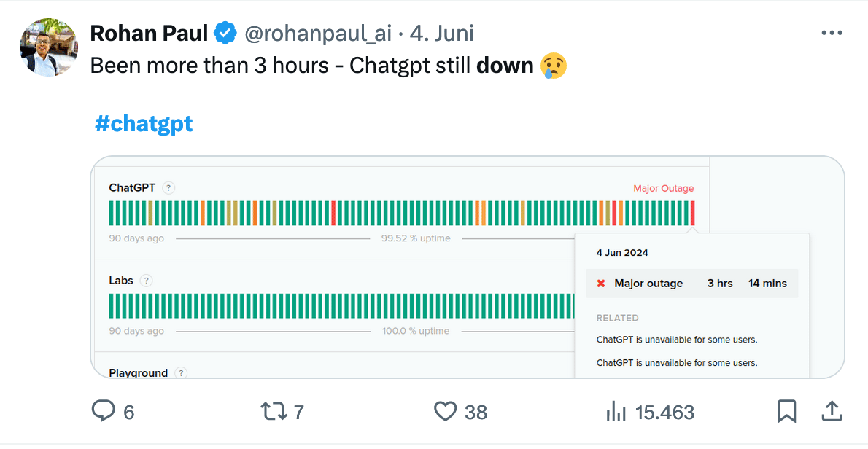Click the red X icon beside Major outage
Viewport: 868px width, 449px height.
(x=600, y=284)
